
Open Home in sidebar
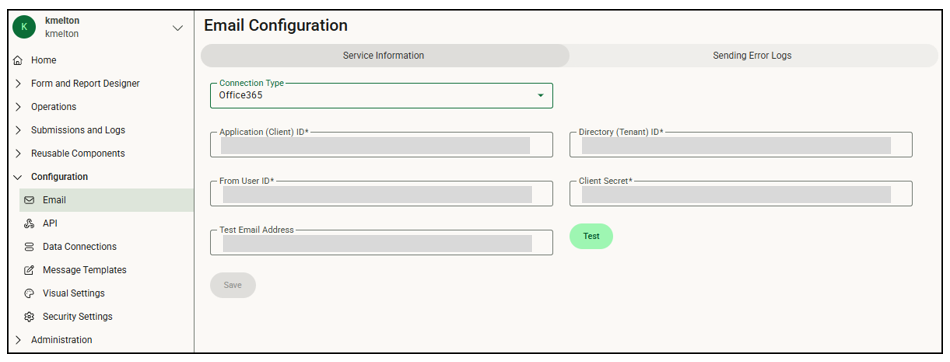[x=44, y=60]
